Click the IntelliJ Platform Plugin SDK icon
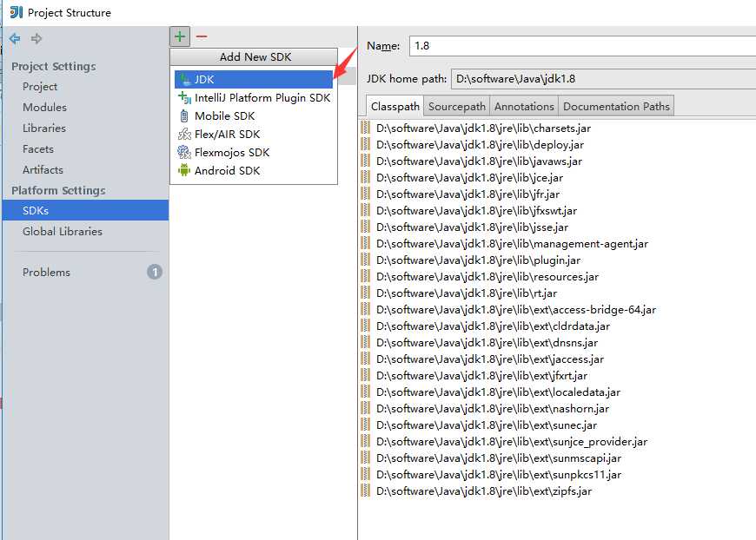The height and width of the screenshot is (540, 756). tap(184, 97)
